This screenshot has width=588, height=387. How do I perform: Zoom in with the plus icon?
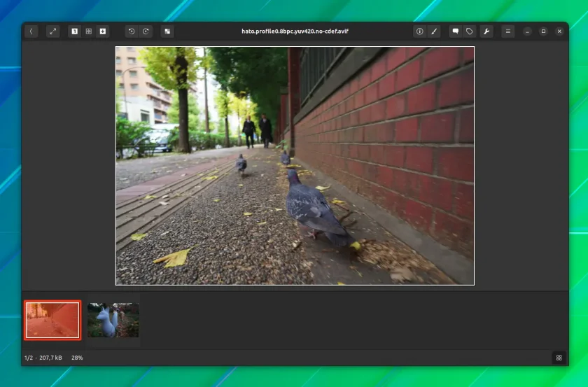pyautogui.click(x=103, y=31)
